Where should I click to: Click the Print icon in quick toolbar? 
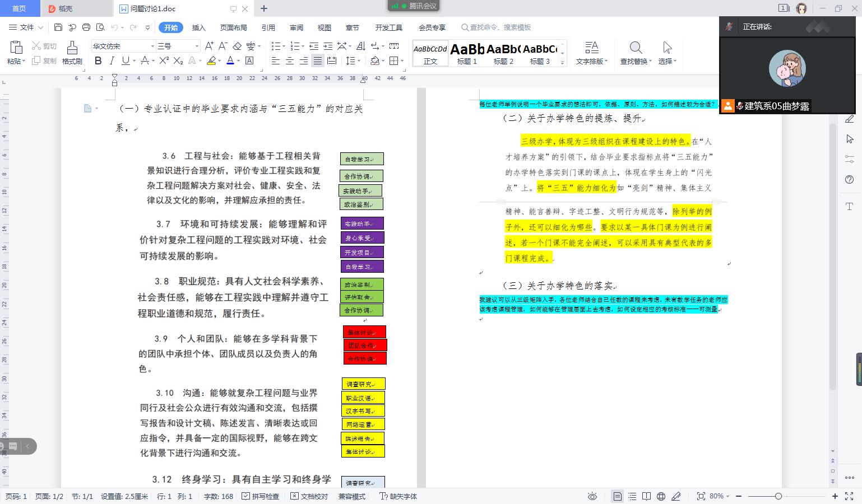click(x=86, y=27)
